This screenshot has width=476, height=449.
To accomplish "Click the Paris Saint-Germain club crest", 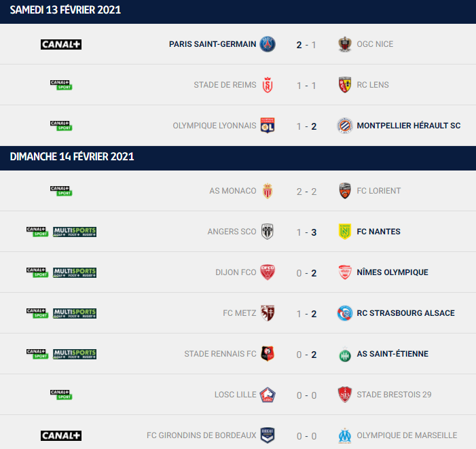I will (x=268, y=44).
